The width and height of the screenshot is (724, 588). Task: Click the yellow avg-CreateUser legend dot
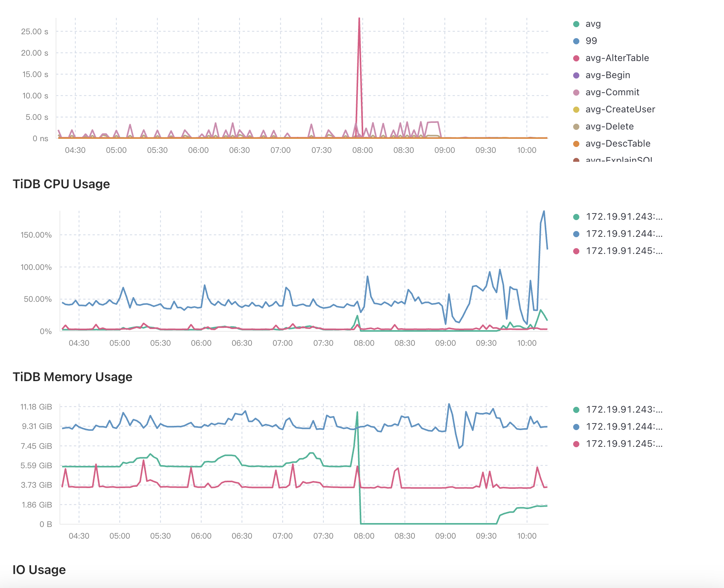pos(576,110)
